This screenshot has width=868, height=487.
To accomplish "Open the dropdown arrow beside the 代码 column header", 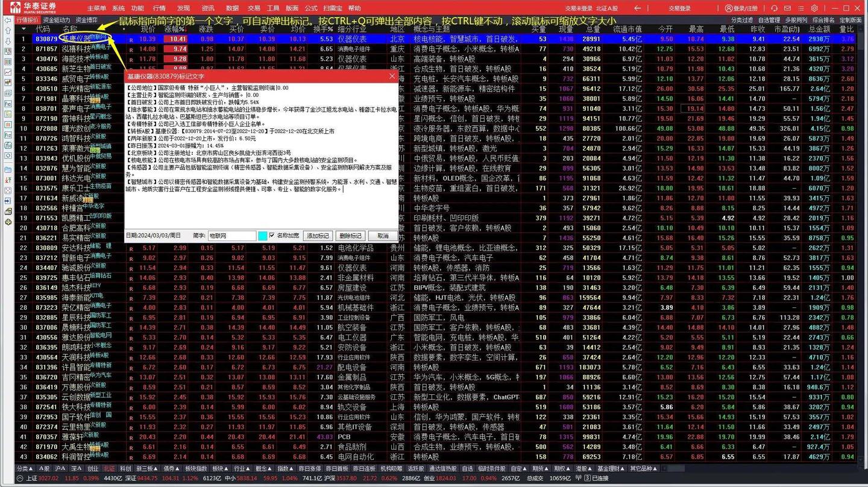I will click(24, 28).
